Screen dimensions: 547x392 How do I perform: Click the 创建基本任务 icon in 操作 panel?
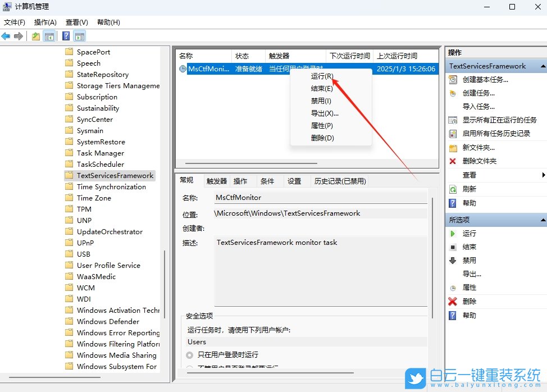[x=453, y=79]
